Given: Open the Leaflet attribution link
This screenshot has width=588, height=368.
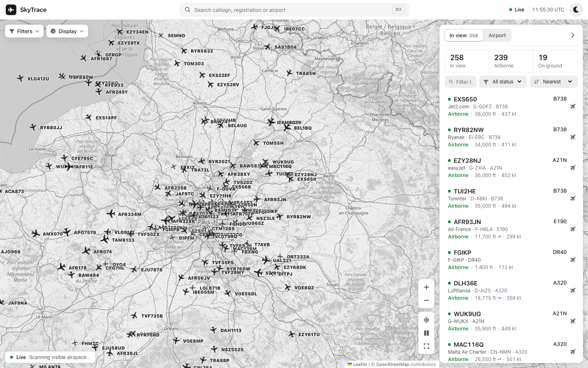Looking at the screenshot, I should coord(358,364).
